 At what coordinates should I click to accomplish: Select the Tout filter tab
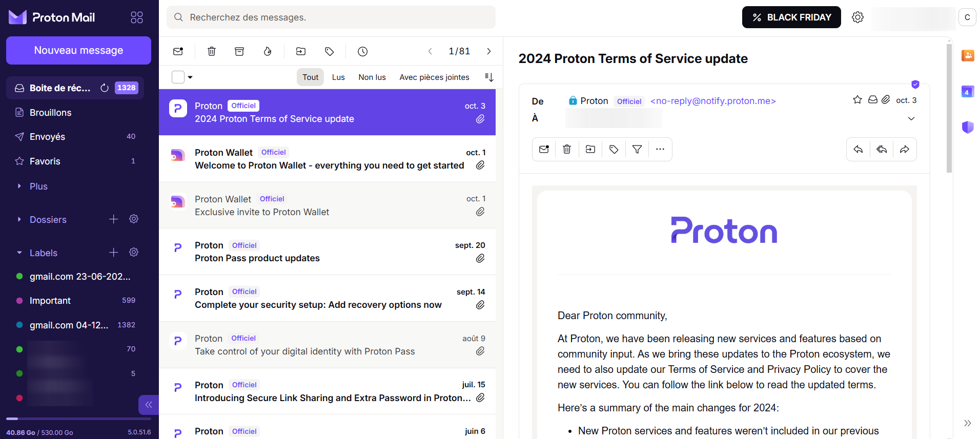310,77
